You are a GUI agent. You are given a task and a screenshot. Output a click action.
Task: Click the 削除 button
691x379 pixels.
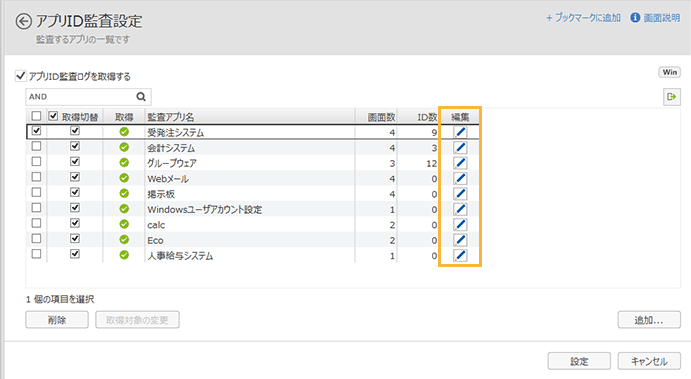[57, 320]
